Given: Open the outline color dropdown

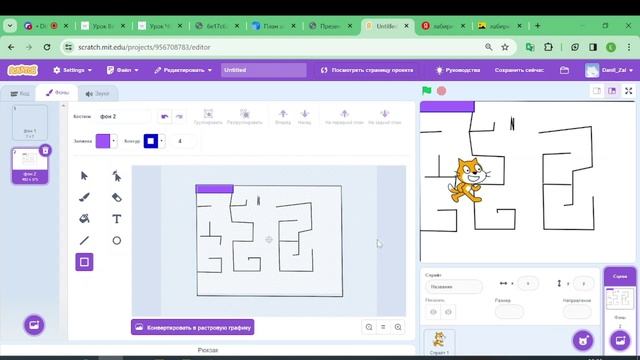Looking at the screenshot, I should pyautogui.click(x=162, y=141).
